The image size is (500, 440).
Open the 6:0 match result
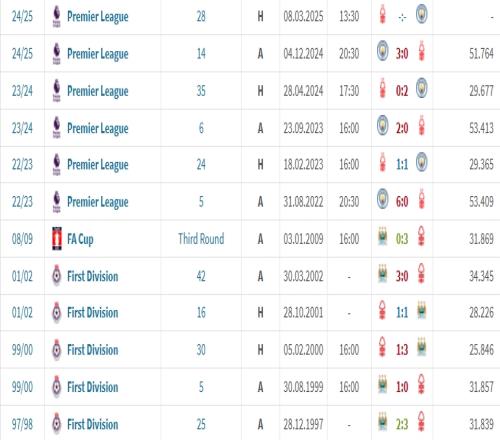click(402, 202)
